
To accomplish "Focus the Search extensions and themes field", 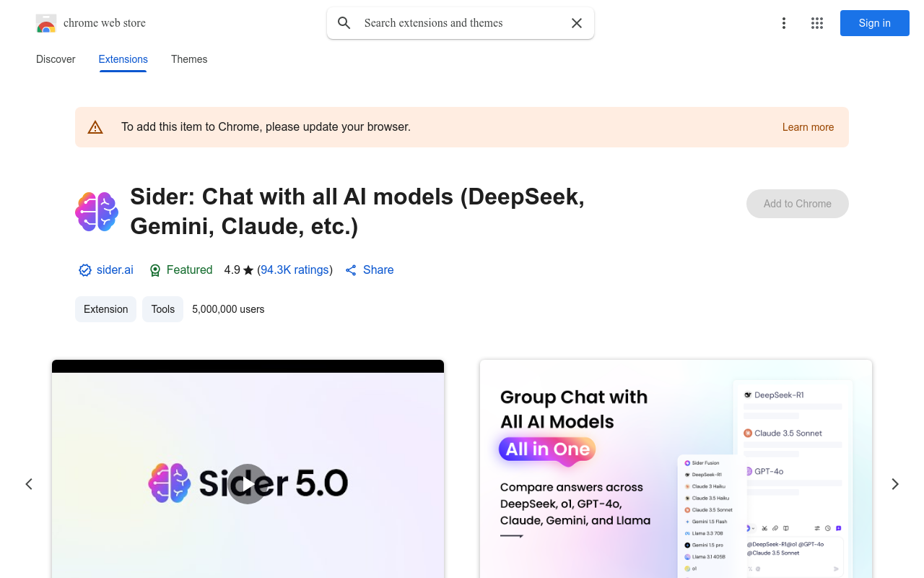I will (461, 23).
